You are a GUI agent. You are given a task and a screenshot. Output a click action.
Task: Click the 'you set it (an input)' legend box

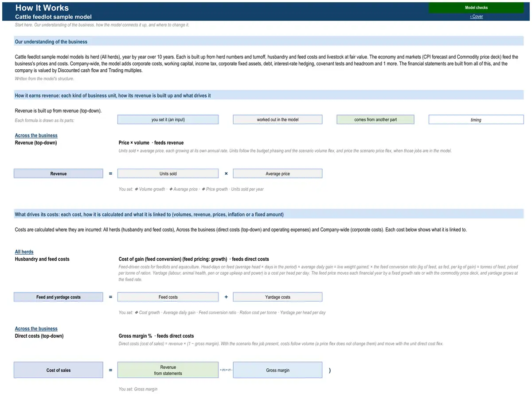pos(168,119)
